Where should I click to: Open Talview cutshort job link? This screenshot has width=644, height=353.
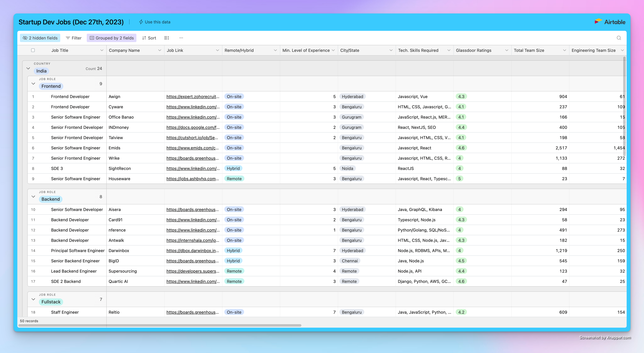pos(192,138)
